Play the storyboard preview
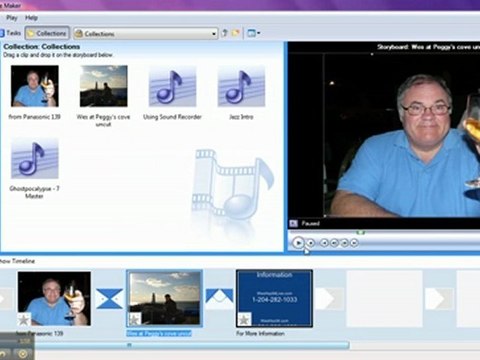The width and height of the screenshot is (480, 360). [x=298, y=243]
